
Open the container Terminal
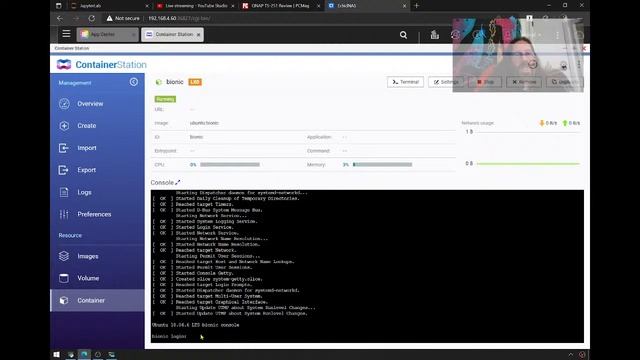pos(405,82)
